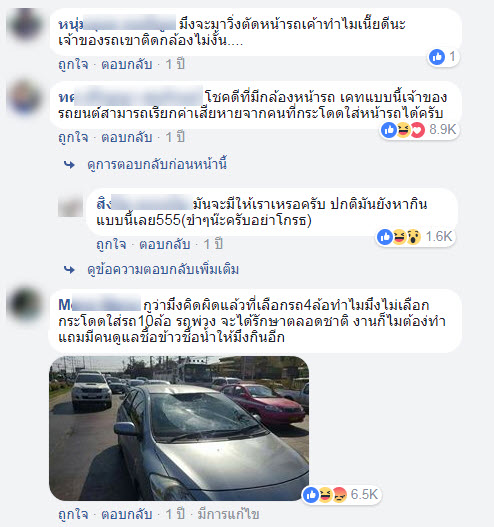Click the arrow icon beside ดูการตอบกลับก่อนหน้านี้
The image size is (494, 527).
tap(69, 165)
